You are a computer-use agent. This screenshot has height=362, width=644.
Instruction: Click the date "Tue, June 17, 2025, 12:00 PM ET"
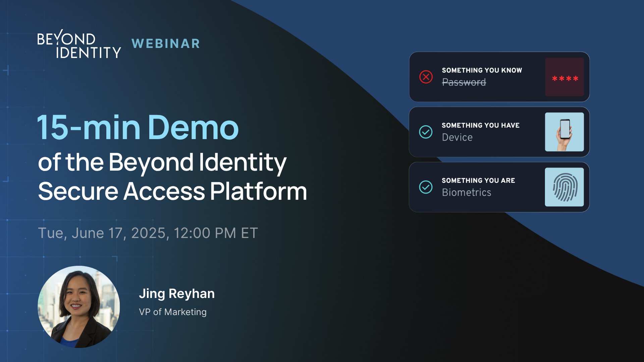pos(148,233)
